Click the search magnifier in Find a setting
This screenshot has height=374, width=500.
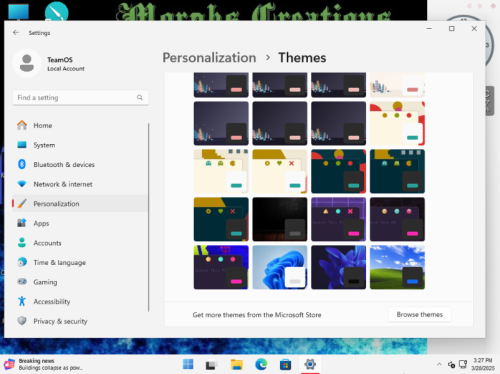(x=140, y=97)
